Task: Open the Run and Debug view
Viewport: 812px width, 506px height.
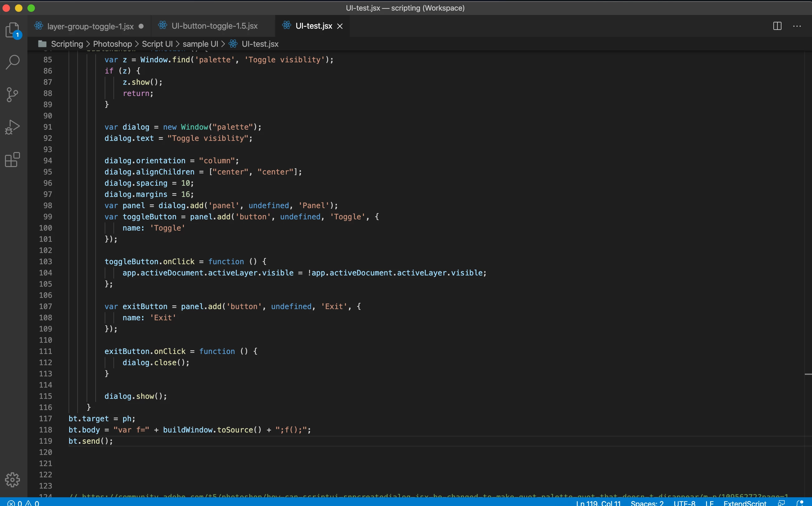Action: click(13, 127)
